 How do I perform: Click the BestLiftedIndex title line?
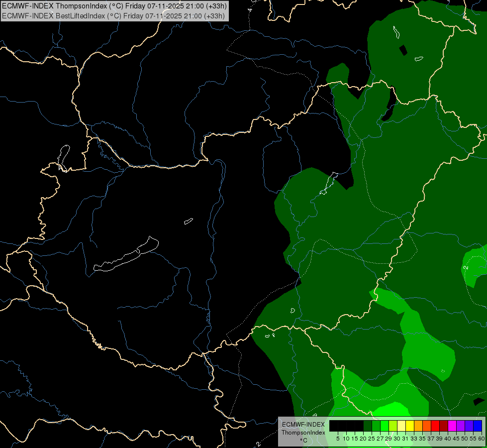click(113, 16)
